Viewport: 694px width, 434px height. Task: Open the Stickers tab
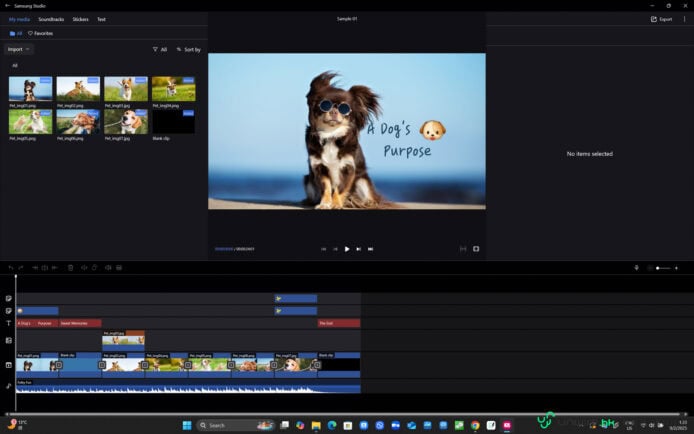[x=80, y=19]
